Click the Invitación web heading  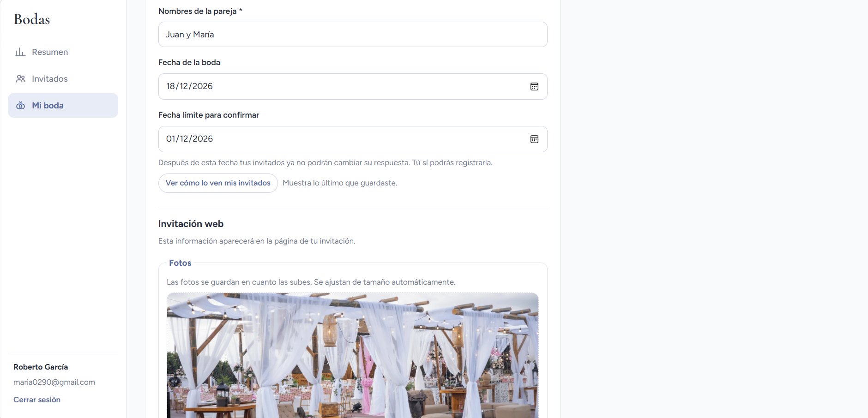[191, 224]
